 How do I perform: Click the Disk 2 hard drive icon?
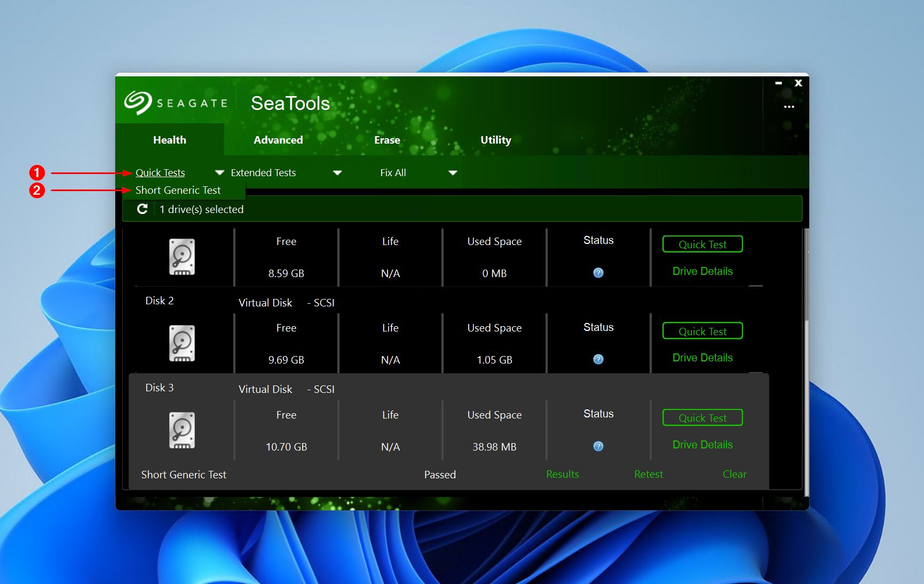coord(182,343)
